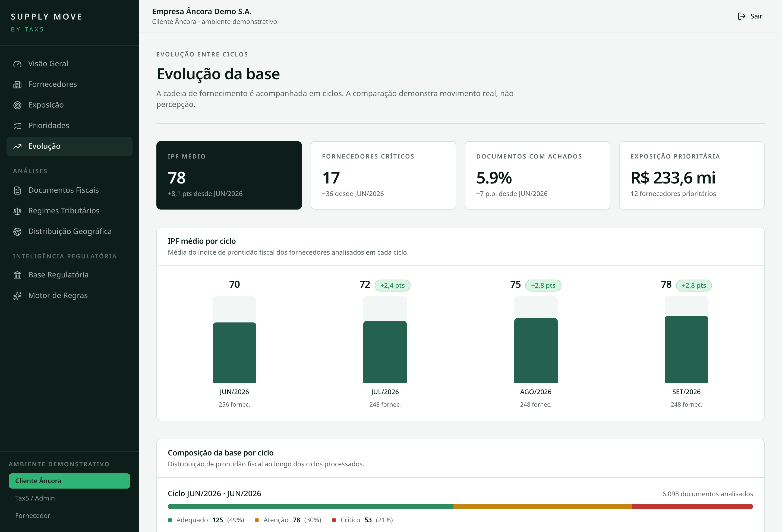Click 'Empresa Âncora Demo S.A.' header name
The image size is (782, 532).
coord(201,11)
